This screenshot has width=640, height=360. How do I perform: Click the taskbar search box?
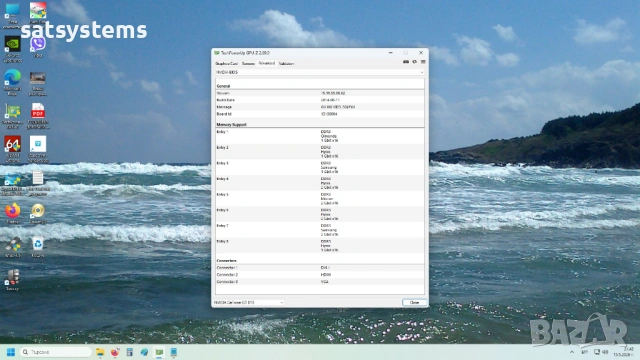(x=56, y=352)
